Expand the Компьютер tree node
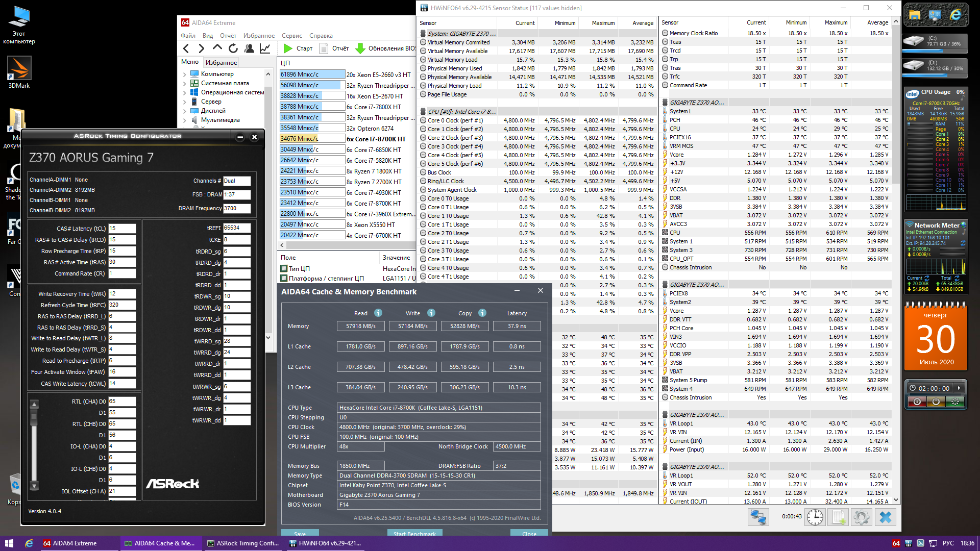 click(184, 74)
